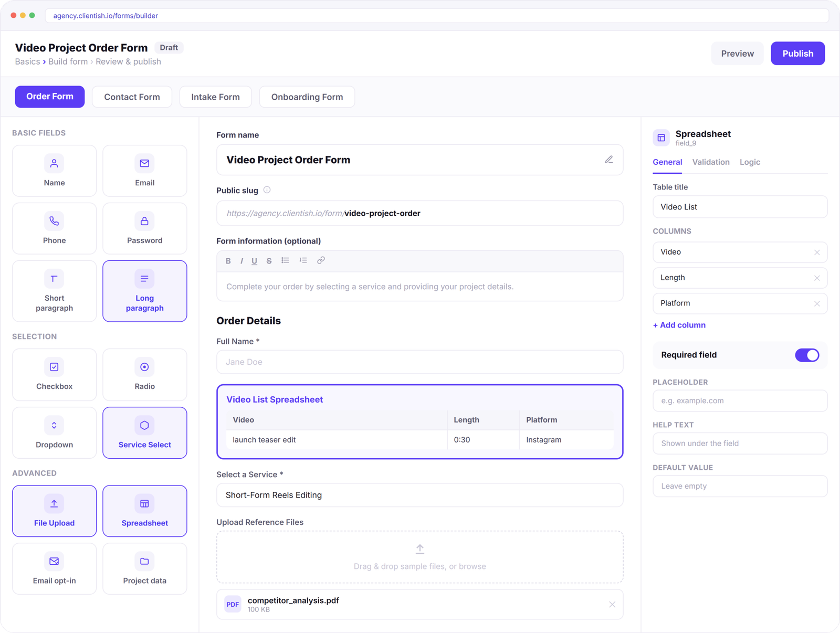This screenshot has width=840, height=633.
Task: Add a Radio field tile
Action: 144,375
